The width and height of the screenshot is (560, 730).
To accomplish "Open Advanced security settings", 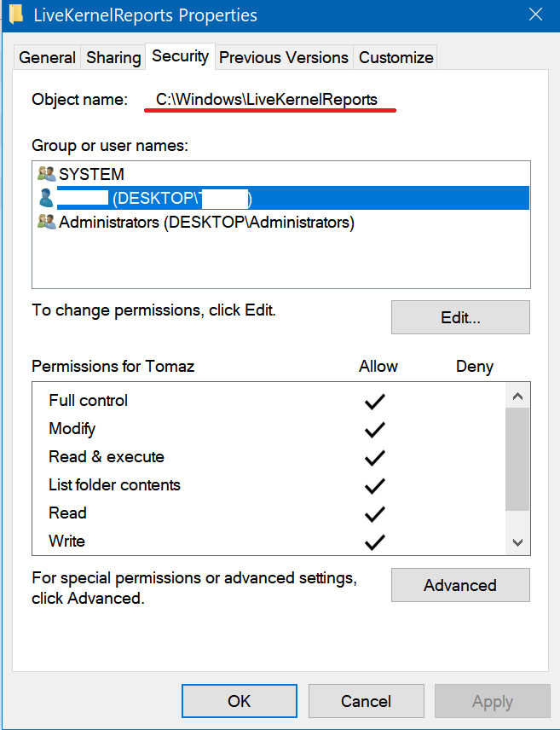I will tap(460, 585).
